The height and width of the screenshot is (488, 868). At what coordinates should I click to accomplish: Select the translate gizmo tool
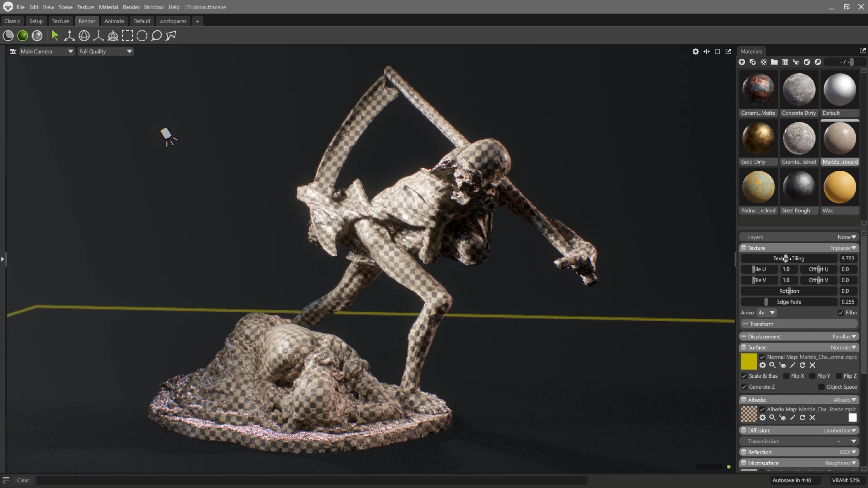point(69,36)
